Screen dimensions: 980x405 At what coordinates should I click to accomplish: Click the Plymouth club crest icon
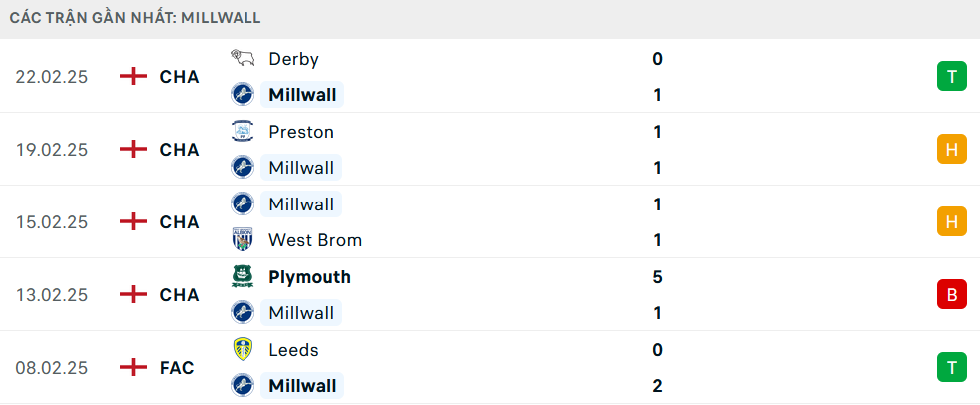pos(243,277)
